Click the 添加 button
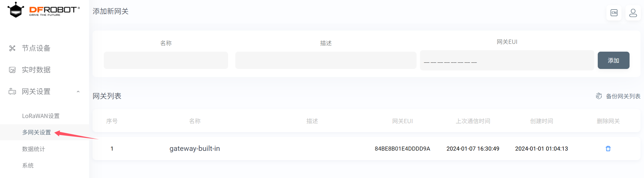 coord(613,60)
